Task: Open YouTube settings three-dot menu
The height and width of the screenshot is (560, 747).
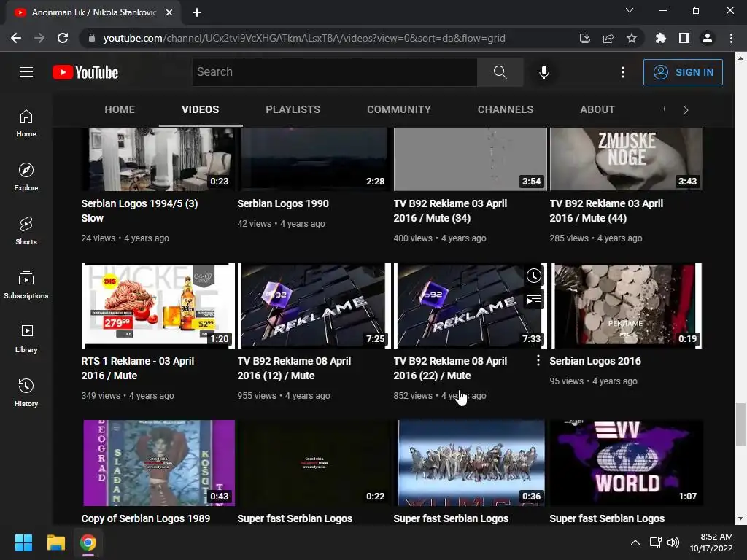Action: (623, 72)
